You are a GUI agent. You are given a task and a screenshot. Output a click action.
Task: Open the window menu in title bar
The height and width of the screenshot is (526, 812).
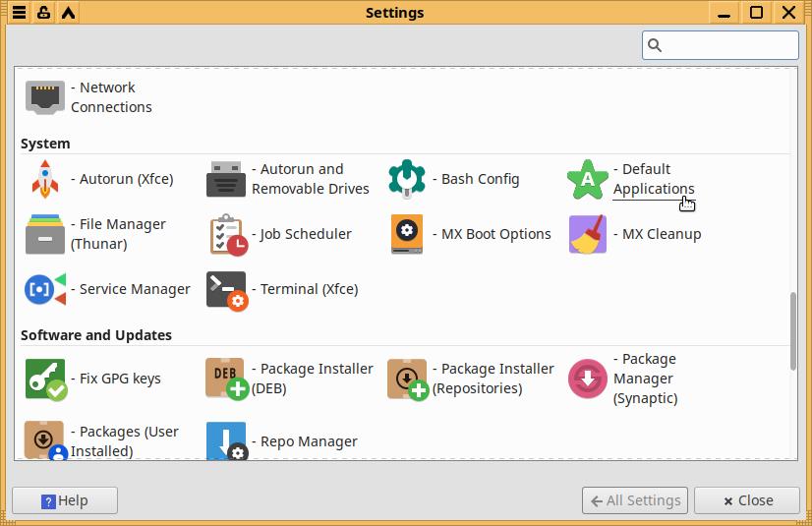pyautogui.click(x=20, y=13)
